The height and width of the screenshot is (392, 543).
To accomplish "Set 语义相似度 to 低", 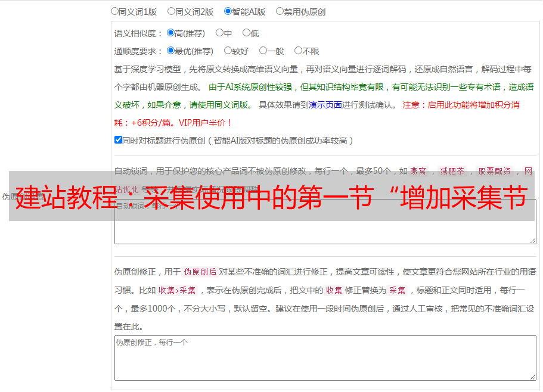I will pyautogui.click(x=246, y=33).
